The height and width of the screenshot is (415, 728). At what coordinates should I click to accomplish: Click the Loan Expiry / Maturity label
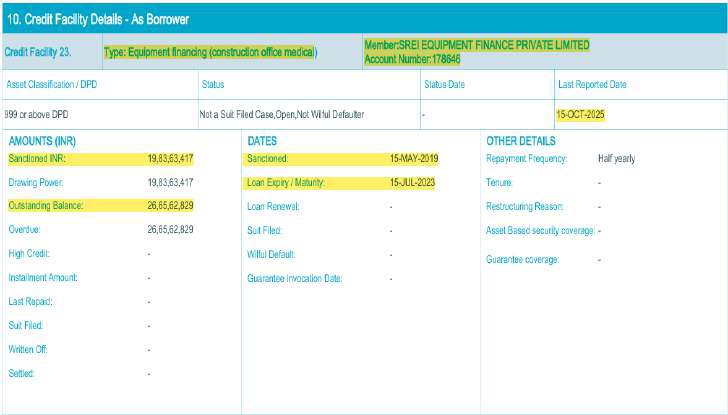tap(286, 182)
